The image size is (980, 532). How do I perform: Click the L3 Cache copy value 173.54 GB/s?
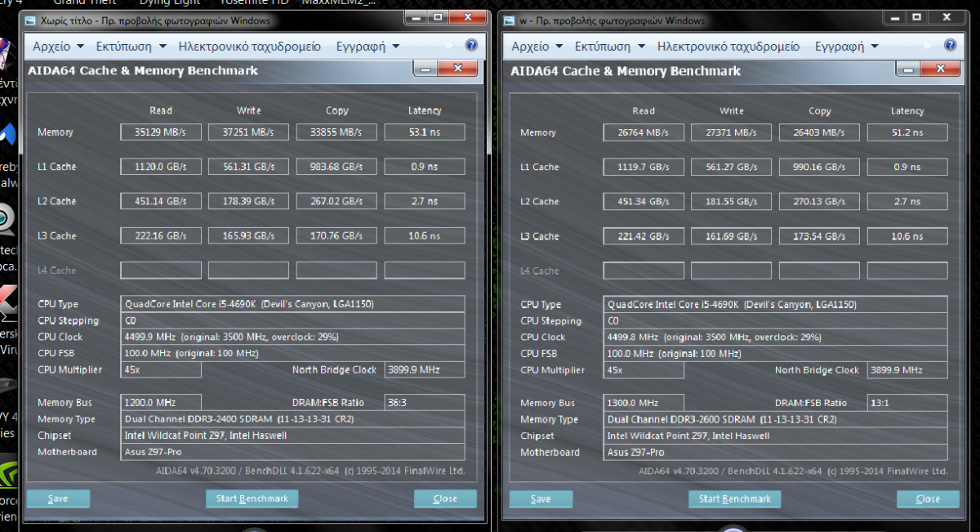point(820,236)
